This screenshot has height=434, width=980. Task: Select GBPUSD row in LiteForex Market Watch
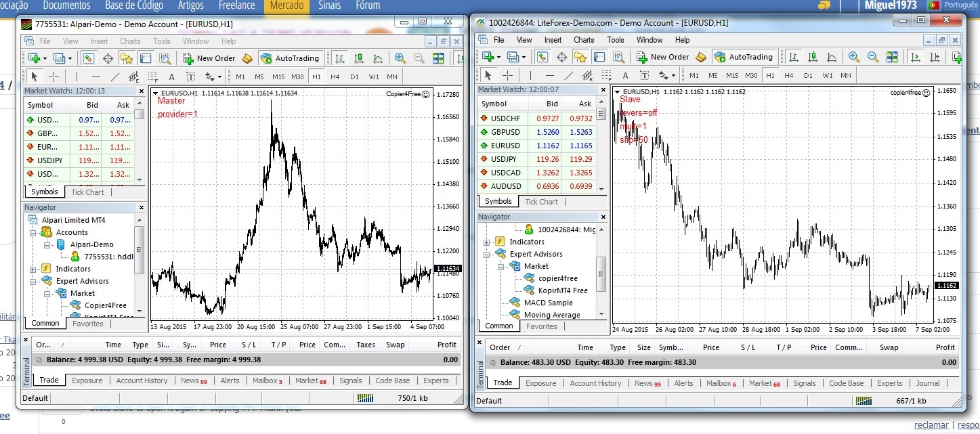(537, 132)
